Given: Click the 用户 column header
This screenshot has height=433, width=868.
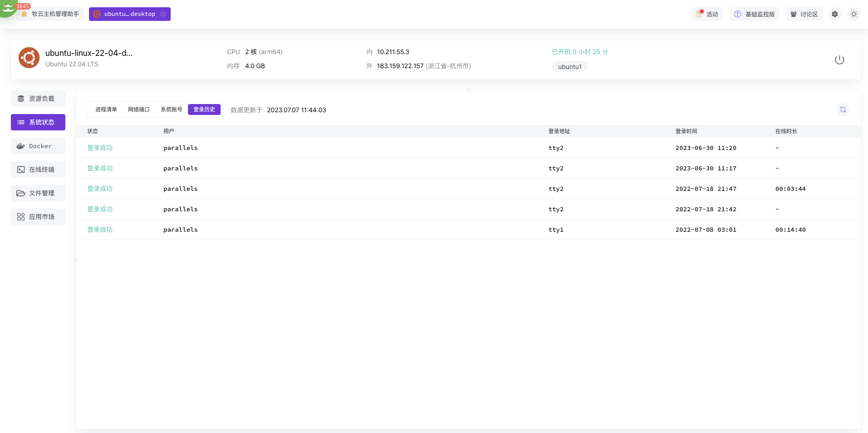Looking at the screenshot, I should 169,131.
